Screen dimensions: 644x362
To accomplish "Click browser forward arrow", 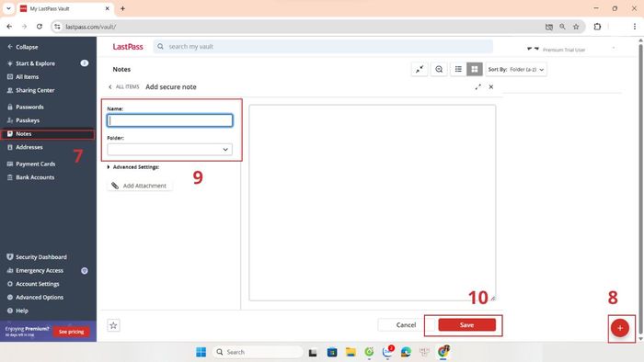I will coord(24,27).
